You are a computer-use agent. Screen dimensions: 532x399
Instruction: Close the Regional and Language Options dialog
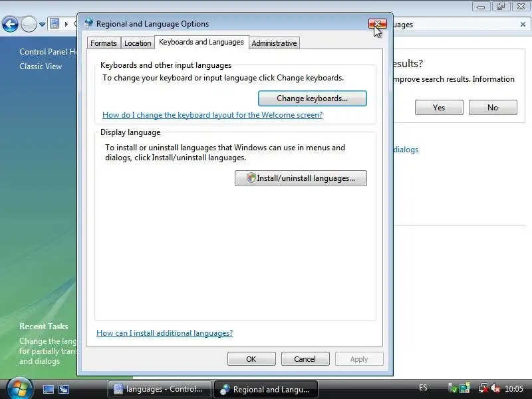[377, 23]
